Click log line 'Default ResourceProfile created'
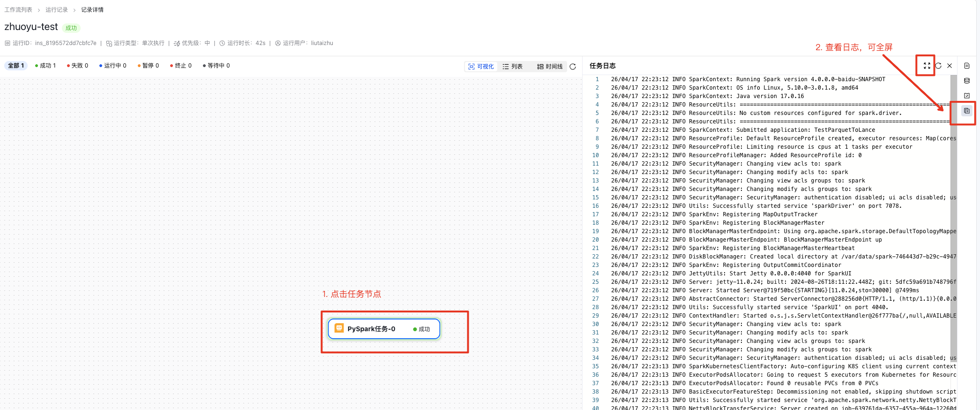Viewport: 980px width, 410px height. [x=783, y=138]
